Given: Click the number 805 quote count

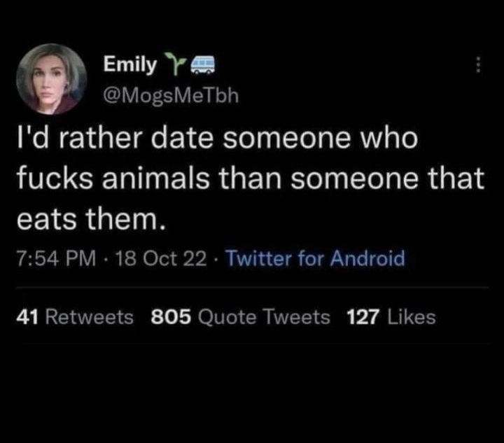Looking at the screenshot, I should click(171, 317).
